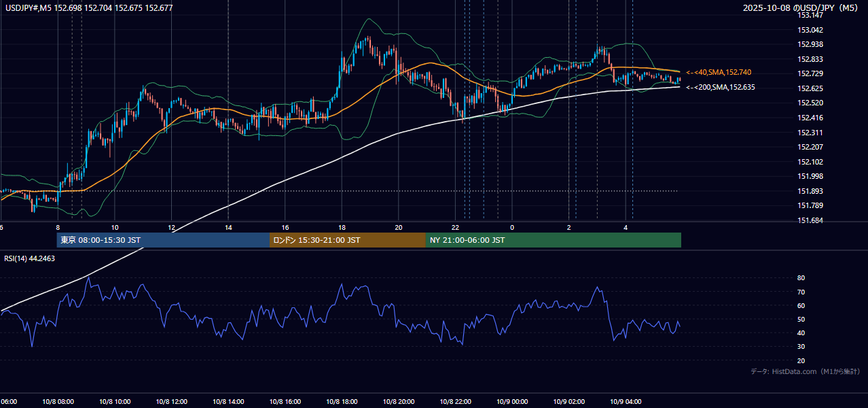Click hour label 12 under price chart

coord(172,227)
